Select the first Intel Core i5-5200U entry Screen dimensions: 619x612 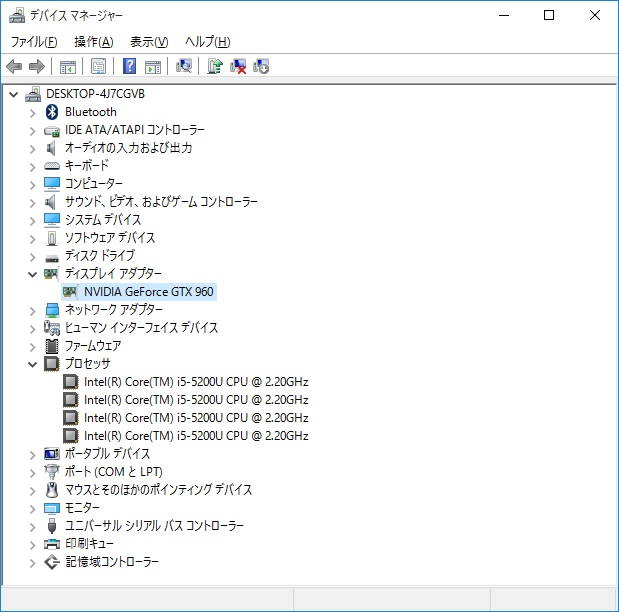tap(196, 382)
